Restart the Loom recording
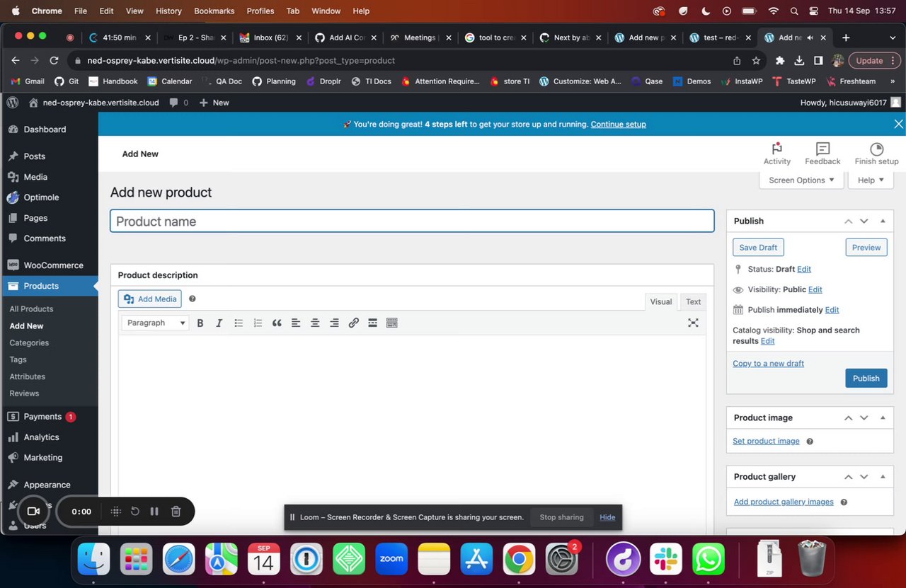Image resolution: width=906 pixels, height=588 pixels. pyautogui.click(x=135, y=512)
